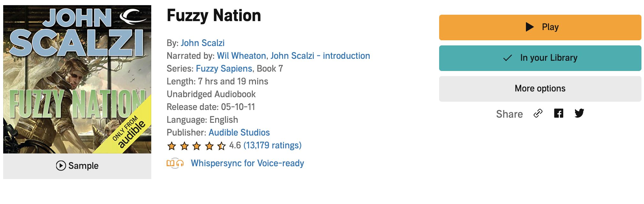Click the checkmark in the Library button
The image size is (644, 204).
pos(507,58)
